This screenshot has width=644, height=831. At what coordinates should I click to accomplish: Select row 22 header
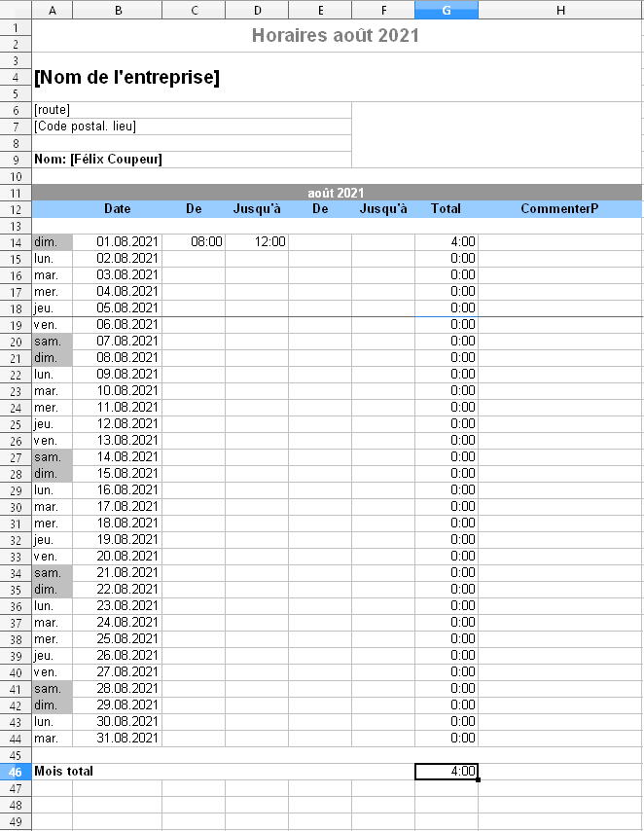pyautogui.click(x=16, y=375)
